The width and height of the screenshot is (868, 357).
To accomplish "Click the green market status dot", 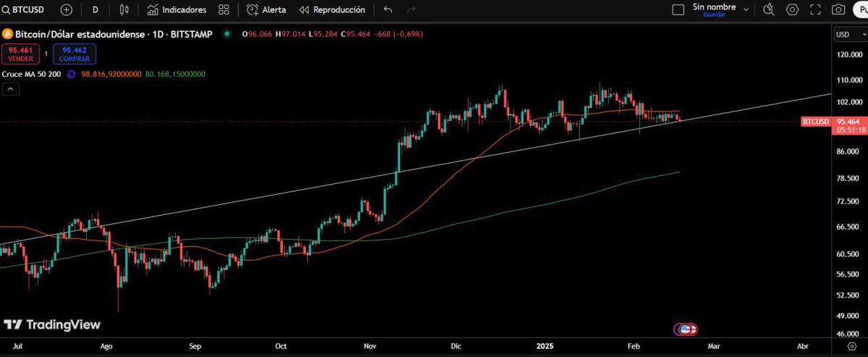I will click(227, 34).
